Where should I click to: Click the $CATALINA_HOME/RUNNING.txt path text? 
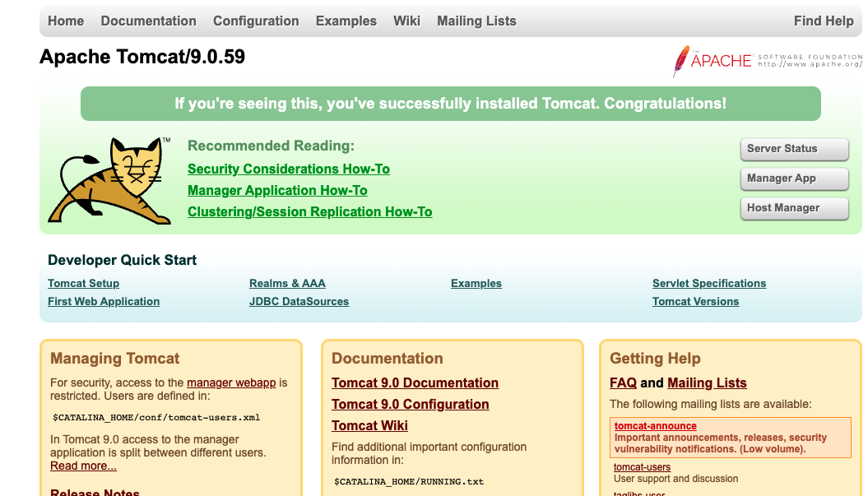[x=409, y=482]
